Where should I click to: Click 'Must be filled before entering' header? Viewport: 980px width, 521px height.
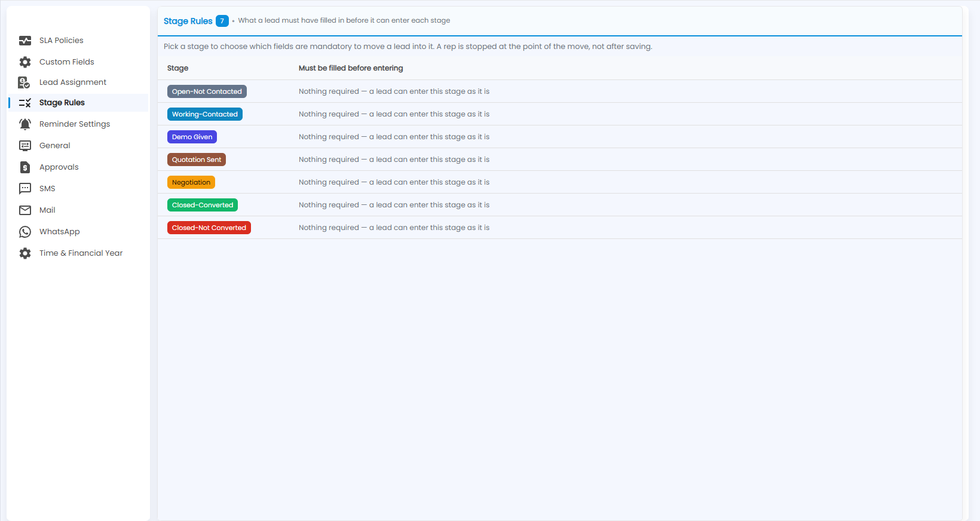351,68
